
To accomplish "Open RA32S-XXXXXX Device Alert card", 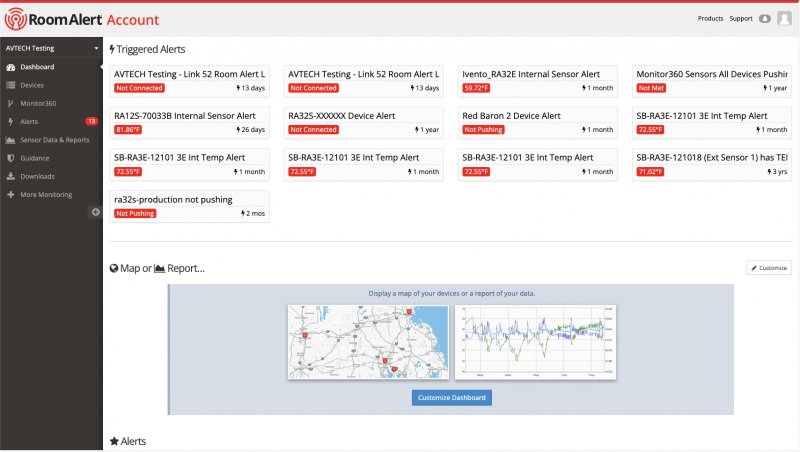I will (363, 123).
